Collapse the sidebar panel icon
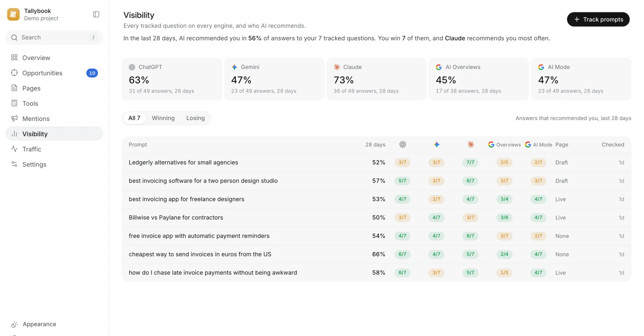This screenshot has width=644, height=336. coord(96,14)
